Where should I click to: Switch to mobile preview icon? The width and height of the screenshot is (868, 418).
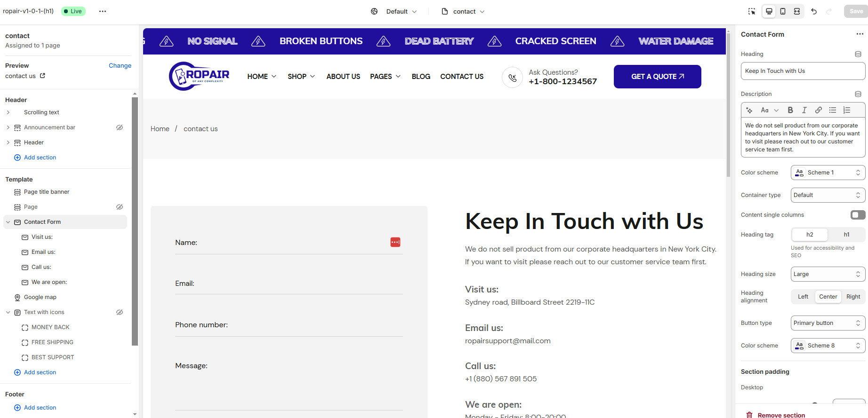(783, 11)
